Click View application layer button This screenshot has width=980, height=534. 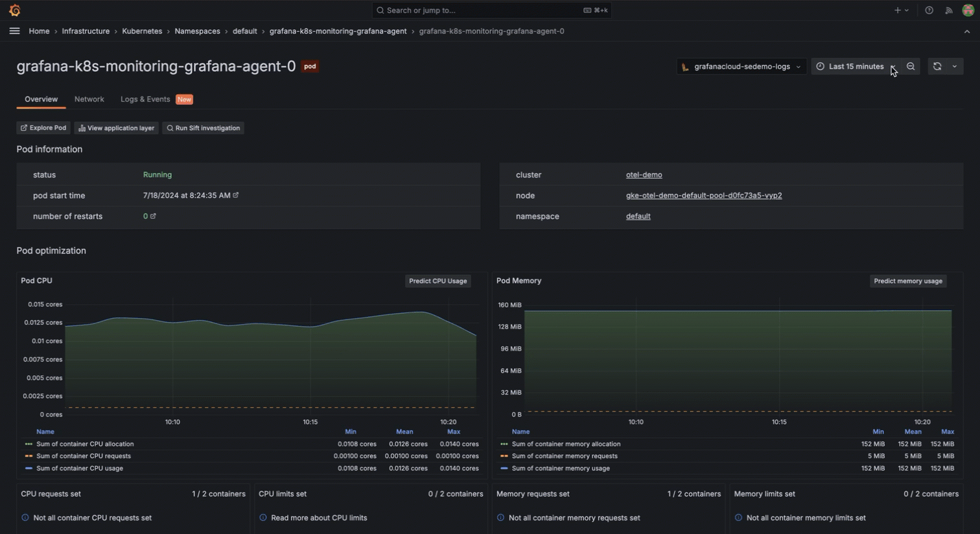(x=116, y=128)
